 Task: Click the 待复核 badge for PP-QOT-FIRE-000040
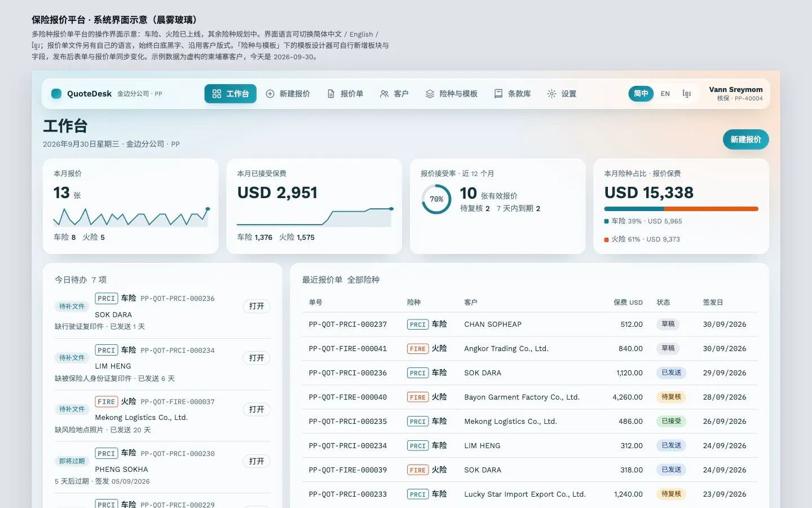[x=672, y=397]
